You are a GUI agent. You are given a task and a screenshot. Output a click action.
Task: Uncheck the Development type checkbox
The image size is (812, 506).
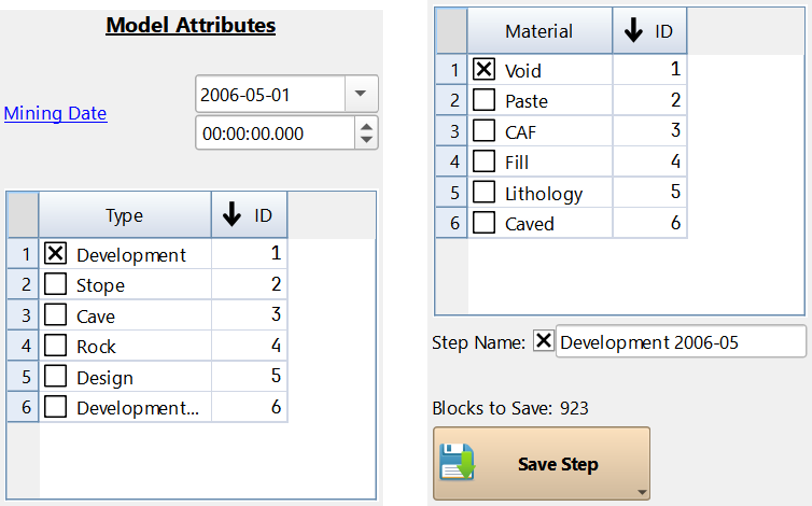(55, 253)
